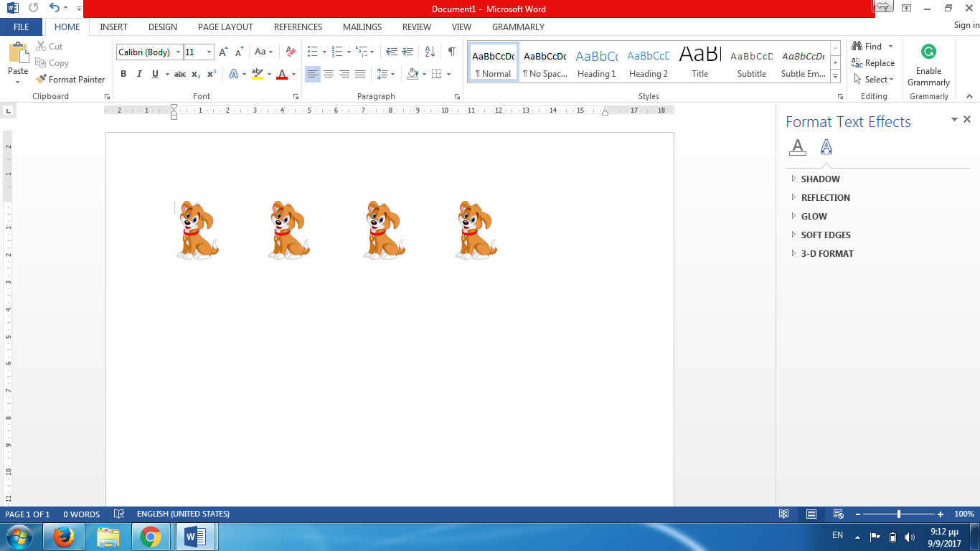The image size is (980, 551).
Task: Increase paragraph indent
Action: 407,52
